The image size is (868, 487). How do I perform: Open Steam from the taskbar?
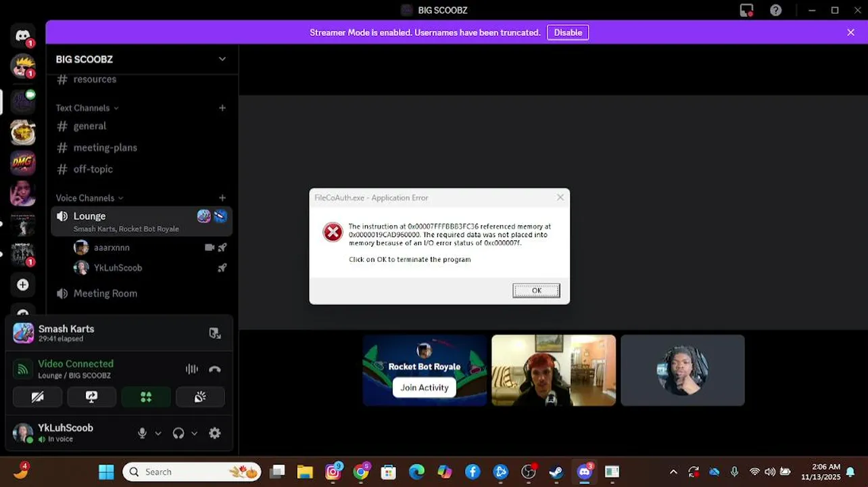pos(556,471)
